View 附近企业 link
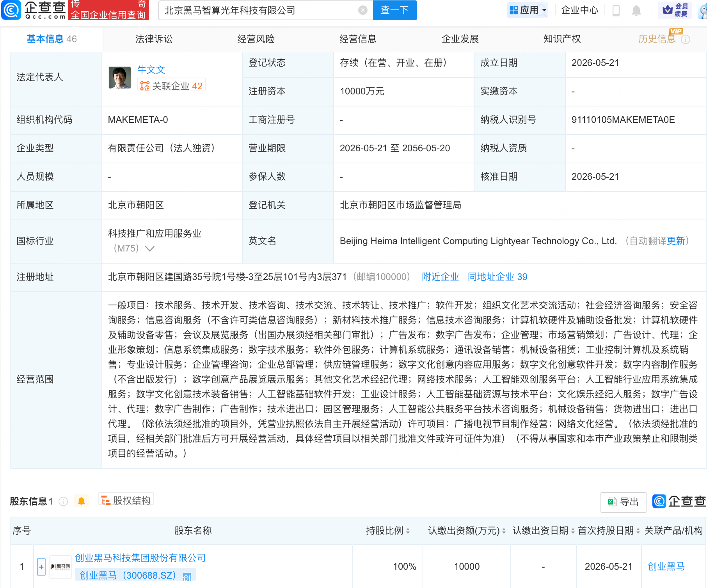The image size is (707, 588). point(440,277)
